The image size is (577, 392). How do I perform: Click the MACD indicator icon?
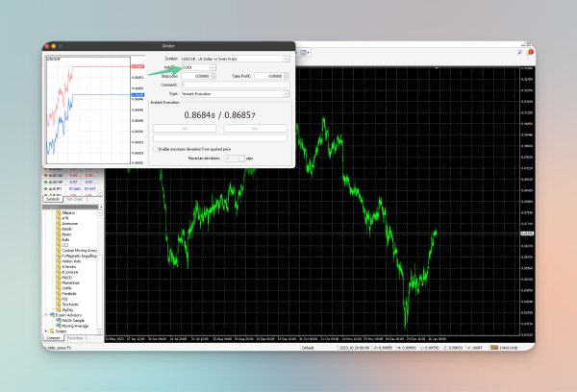click(59, 280)
